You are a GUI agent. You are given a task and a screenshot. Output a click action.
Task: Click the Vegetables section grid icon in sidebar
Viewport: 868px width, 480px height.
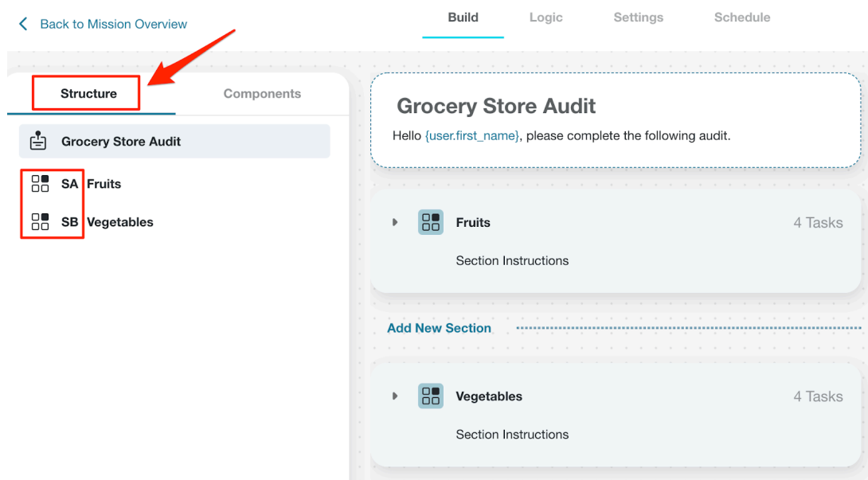(40, 221)
